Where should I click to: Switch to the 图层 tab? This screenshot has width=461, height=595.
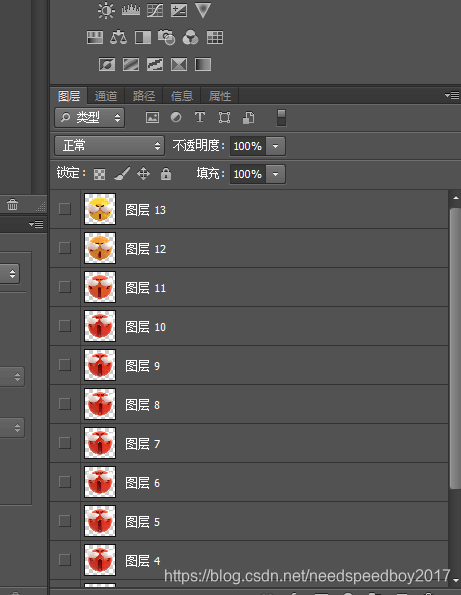pos(69,96)
